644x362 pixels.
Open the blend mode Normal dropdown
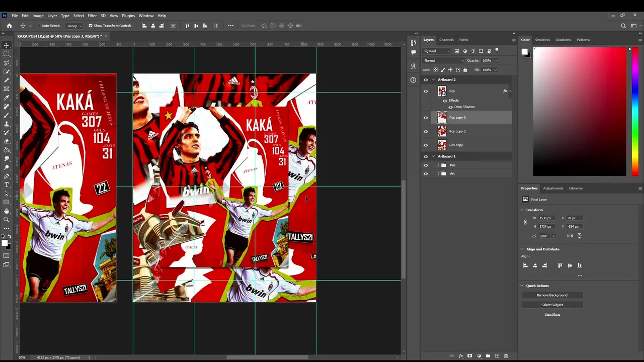click(x=444, y=60)
